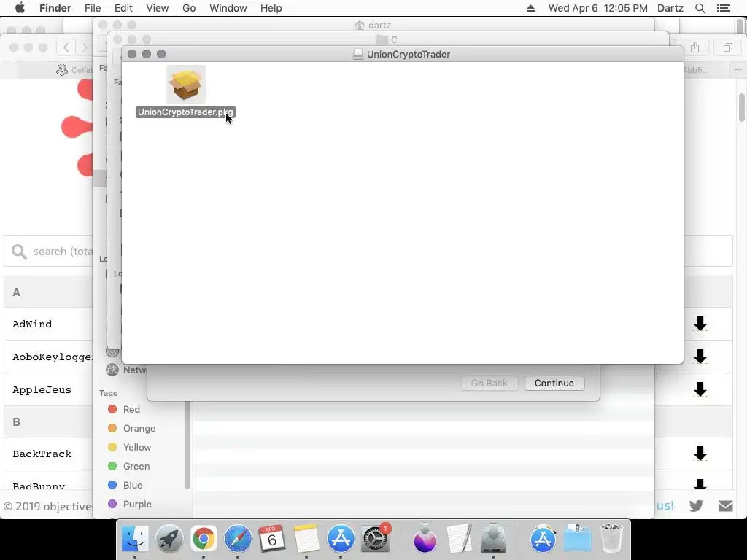Open Notes from the Dock
747x560 pixels.
click(306, 539)
